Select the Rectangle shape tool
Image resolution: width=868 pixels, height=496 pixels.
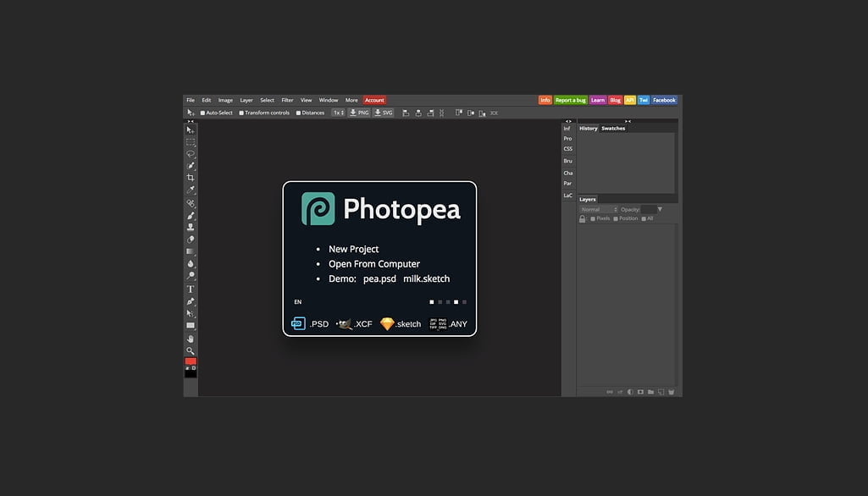(x=191, y=326)
